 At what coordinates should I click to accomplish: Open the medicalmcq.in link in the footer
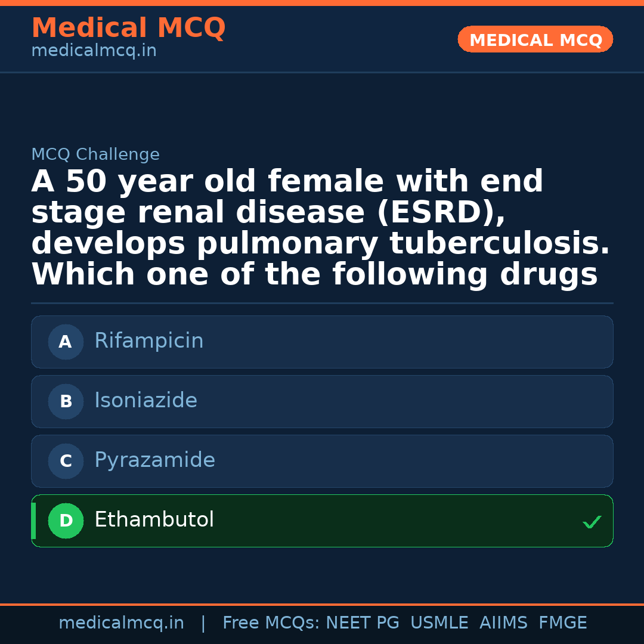(x=121, y=623)
